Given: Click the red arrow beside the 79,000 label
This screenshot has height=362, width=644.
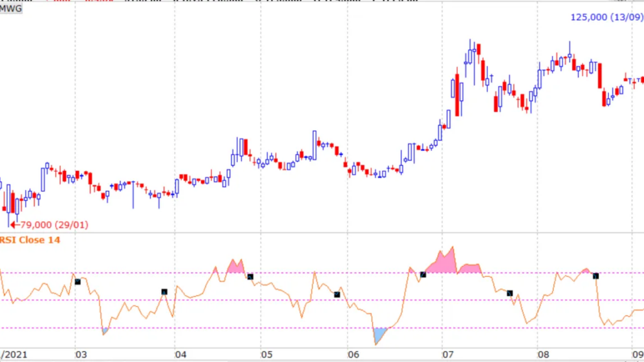Looking at the screenshot, I should coord(14,224).
